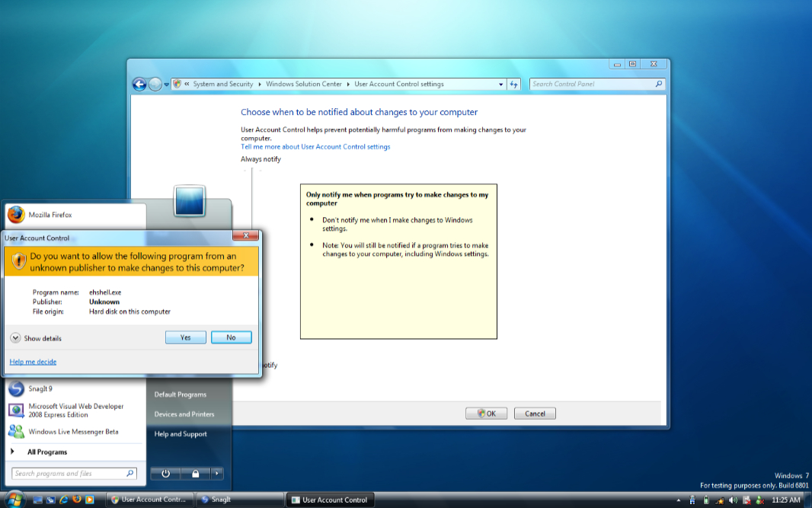Open Windows Media Player quick launch icon
The width and height of the screenshot is (812, 508).
[90, 500]
